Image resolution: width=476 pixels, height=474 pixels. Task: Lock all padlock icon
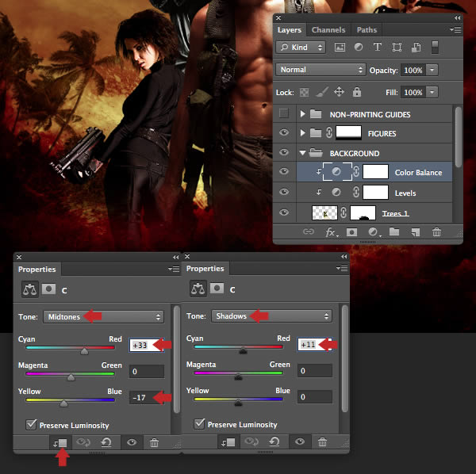[357, 92]
